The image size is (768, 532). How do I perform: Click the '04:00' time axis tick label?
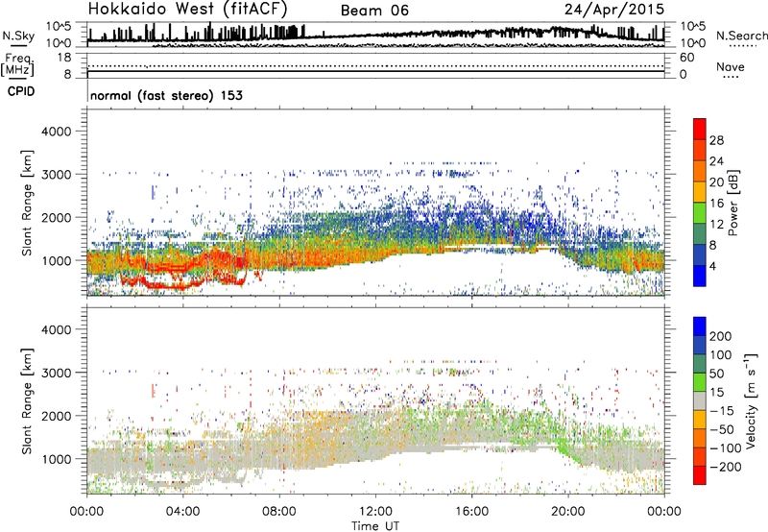click(x=182, y=512)
